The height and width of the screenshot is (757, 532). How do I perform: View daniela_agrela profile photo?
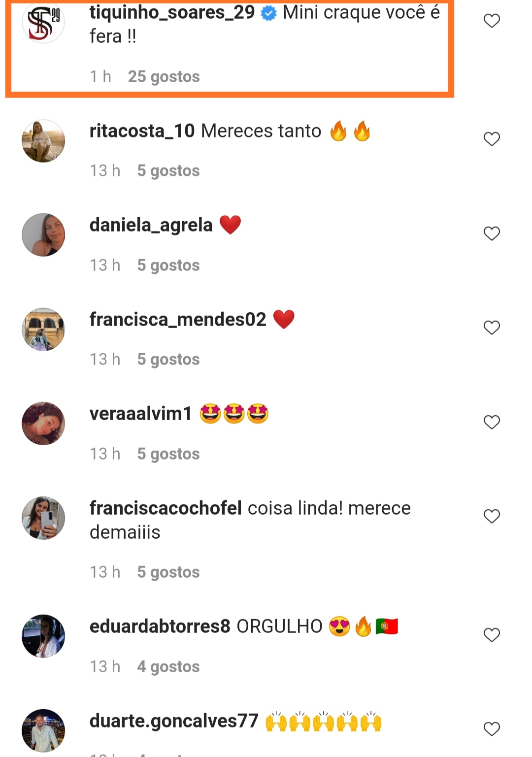pyautogui.click(x=43, y=235)
